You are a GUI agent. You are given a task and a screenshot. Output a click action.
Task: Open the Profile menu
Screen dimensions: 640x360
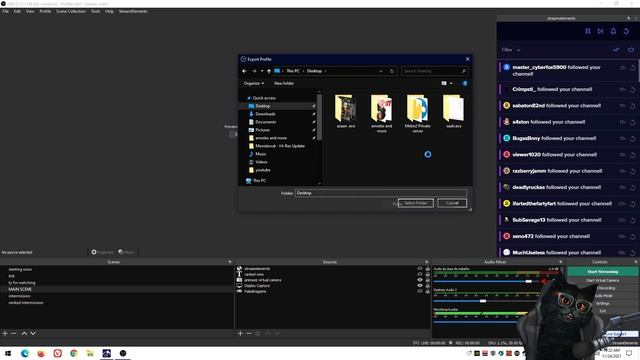tap(45, 11)
